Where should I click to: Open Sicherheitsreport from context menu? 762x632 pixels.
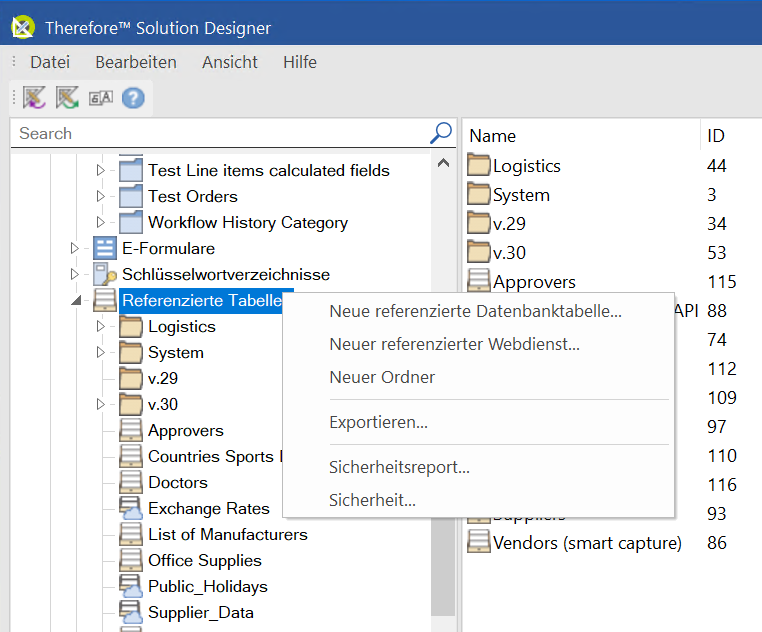478,467
